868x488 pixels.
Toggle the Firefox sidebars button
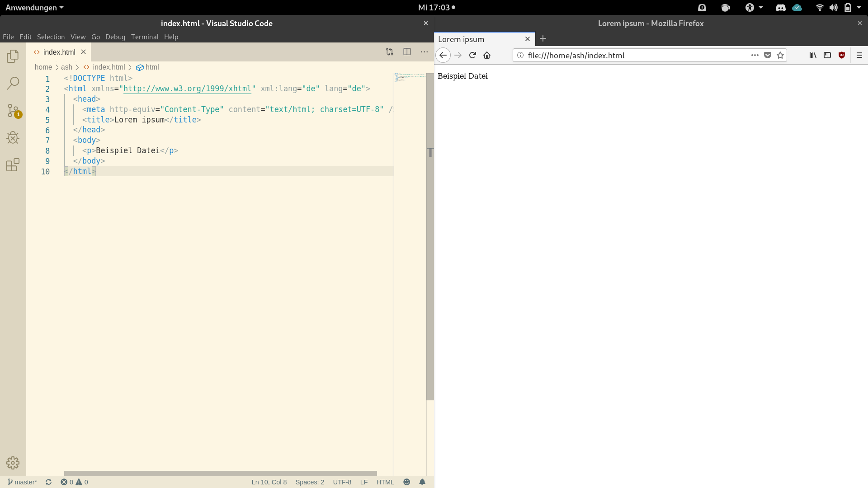tap(827, 55)
